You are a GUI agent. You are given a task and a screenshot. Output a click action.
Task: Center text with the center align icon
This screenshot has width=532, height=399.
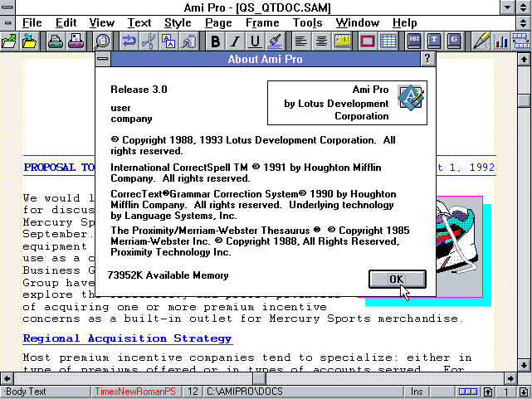pos(321,41)
